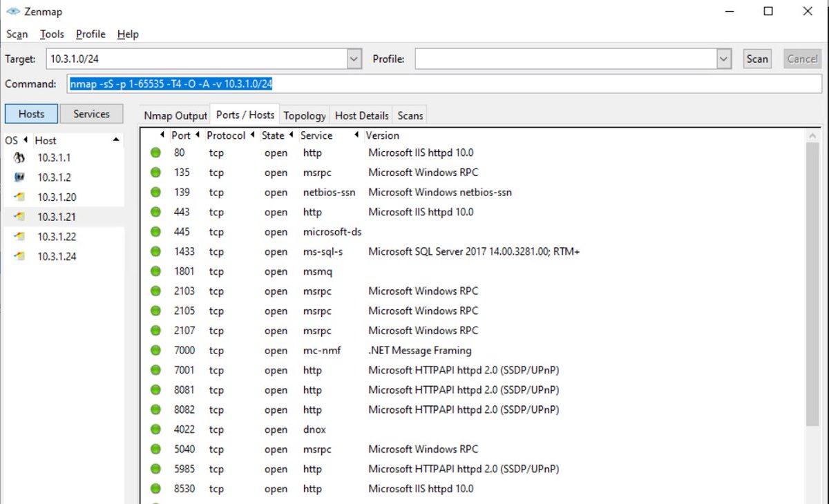829x504 pixels.
Task: Click the green open indicator for port 4022
Action: point(156,429)
